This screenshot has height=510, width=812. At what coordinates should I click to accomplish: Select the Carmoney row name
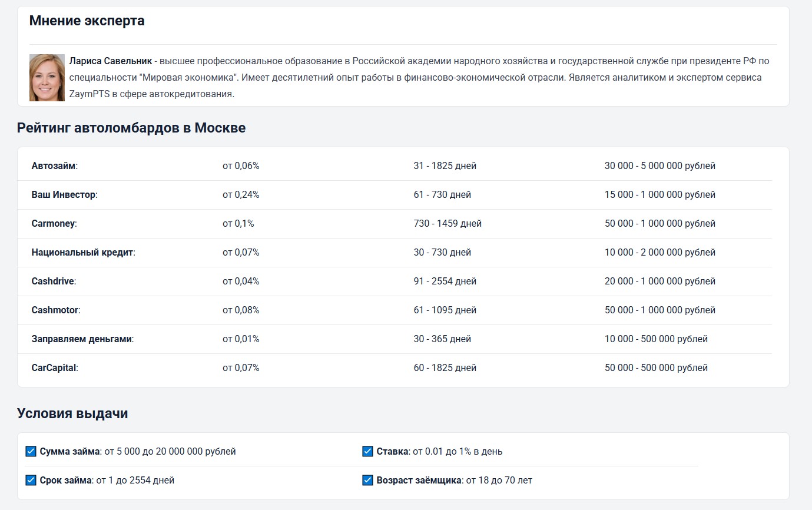[x=53, y=224]
